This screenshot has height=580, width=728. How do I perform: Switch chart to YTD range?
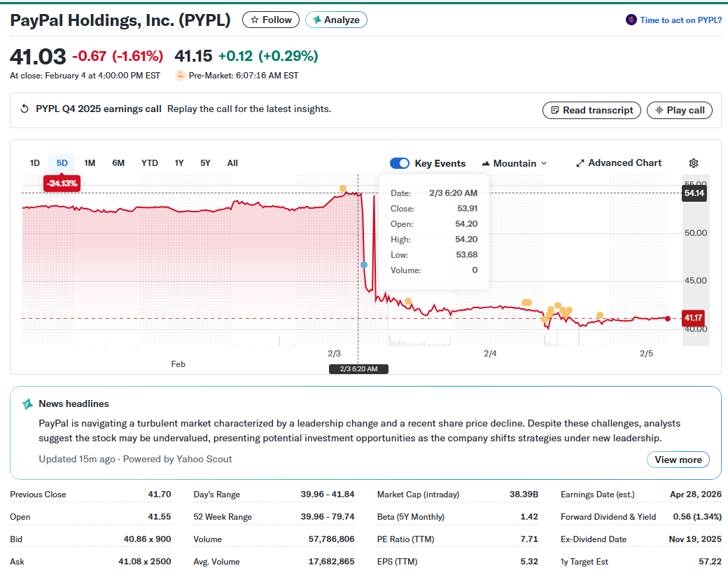pyautogui.click(x=149, y=163)
